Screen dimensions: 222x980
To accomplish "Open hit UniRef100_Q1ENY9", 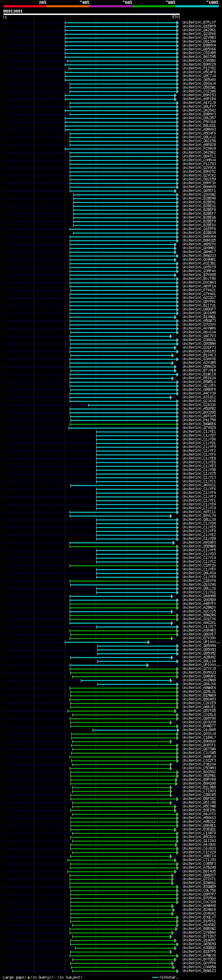I will click(199, 26).
